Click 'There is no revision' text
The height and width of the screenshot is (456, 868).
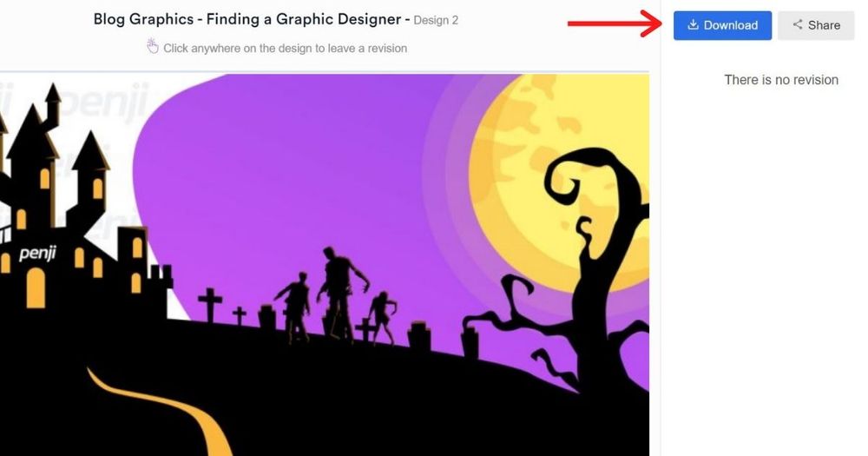(x=781, y=80)
